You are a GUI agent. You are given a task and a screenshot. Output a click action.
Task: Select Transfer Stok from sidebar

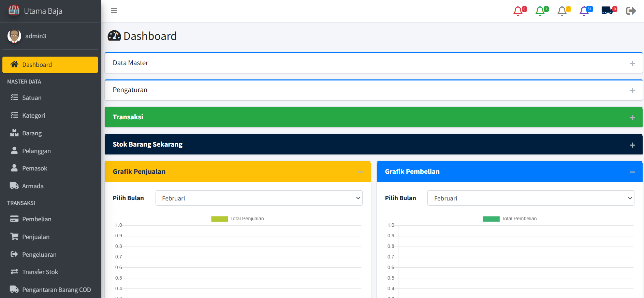point(40,272)
